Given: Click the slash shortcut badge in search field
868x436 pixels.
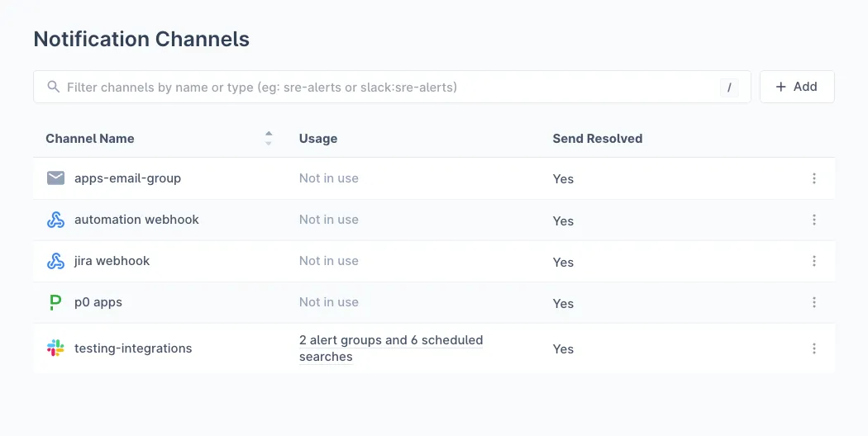Looking at the screenshot, I should pyautogui.click(x=729, y=87).
